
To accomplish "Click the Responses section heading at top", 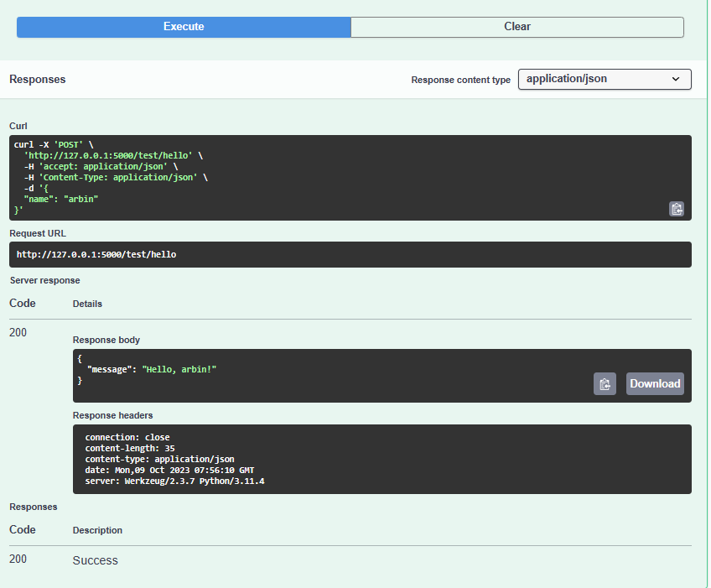I will (38, 80).
